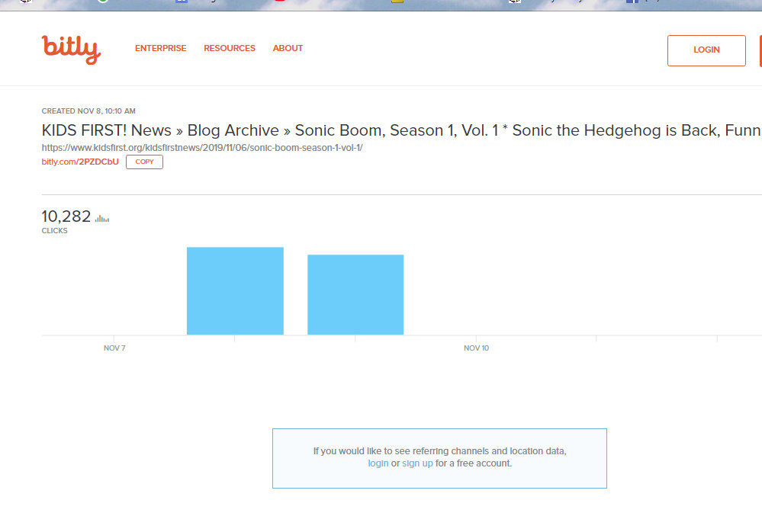Click the login link in info box
This screenshot has height=532, width=762.
tap(378, 463)
